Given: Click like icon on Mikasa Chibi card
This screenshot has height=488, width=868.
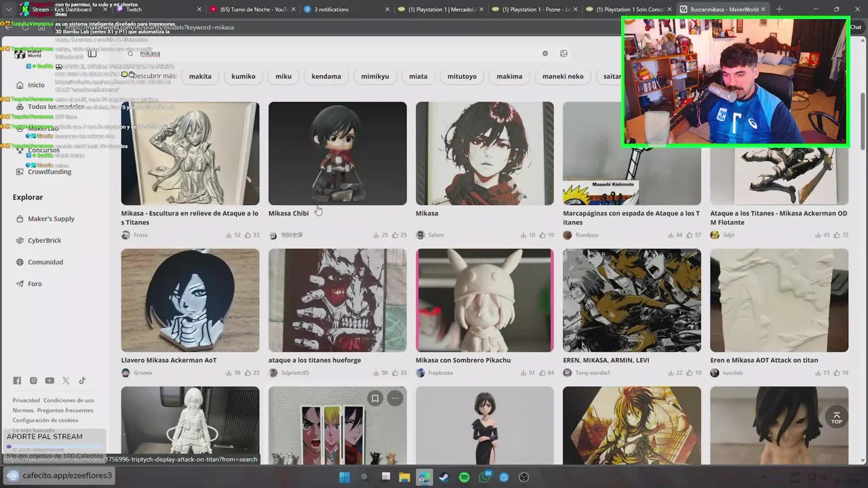Looking at the screenshot, I should [395, 235].
